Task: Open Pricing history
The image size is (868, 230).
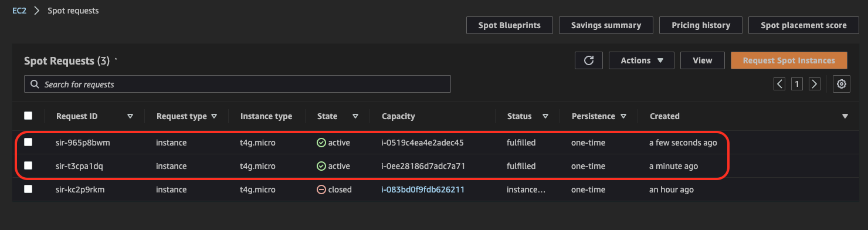Action: (701, 25)
